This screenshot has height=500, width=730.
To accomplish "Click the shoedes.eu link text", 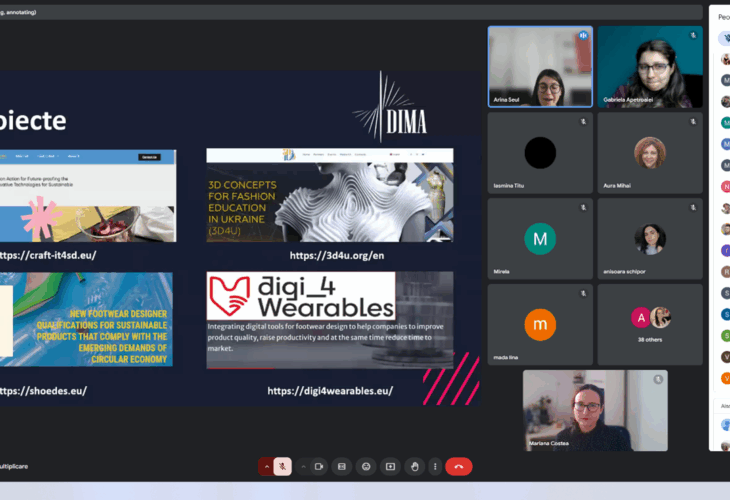I will pyautogui.click(x=43, y=391).
